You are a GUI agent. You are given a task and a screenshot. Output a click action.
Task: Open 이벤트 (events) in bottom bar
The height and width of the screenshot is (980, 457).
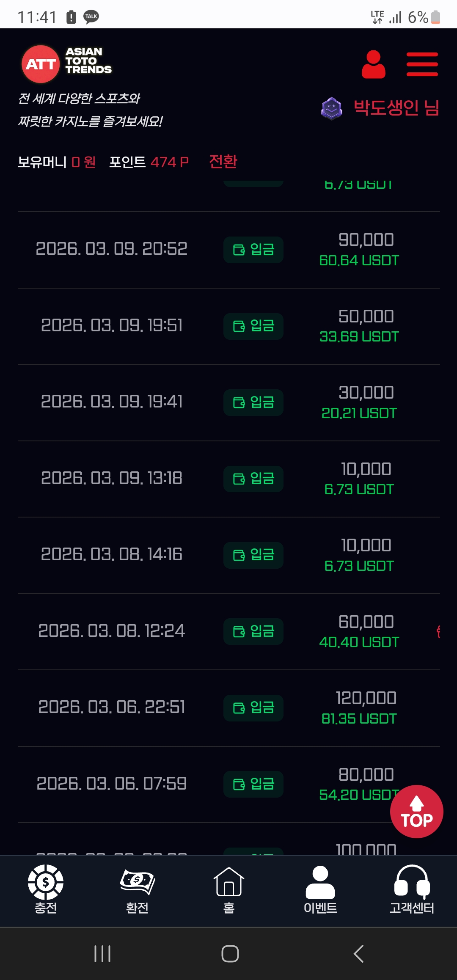point(320,889)
